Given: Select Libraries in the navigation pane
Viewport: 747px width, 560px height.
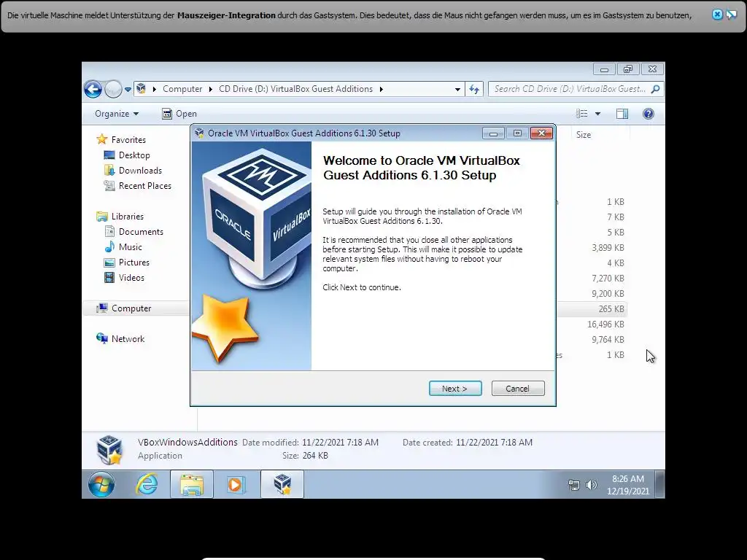Looking at the screenshot, I should pos(120,216).
